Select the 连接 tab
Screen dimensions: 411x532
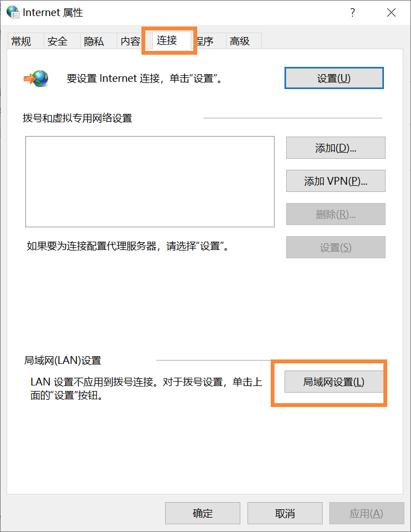(167, 40)
